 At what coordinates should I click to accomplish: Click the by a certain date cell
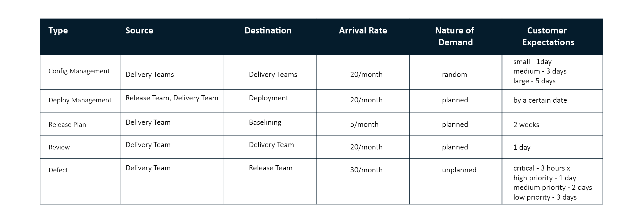(x=540, y=100)
